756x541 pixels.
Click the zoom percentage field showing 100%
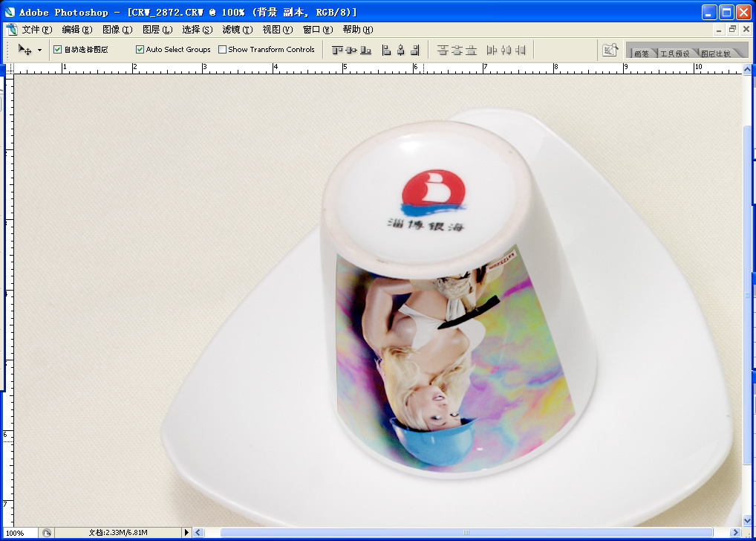20,533
